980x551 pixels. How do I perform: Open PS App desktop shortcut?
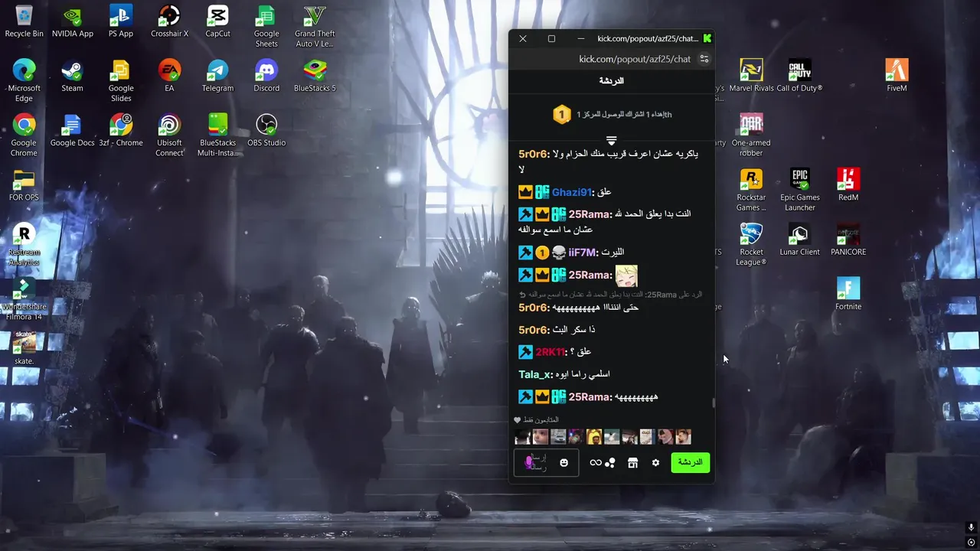[x=121, y=21]
